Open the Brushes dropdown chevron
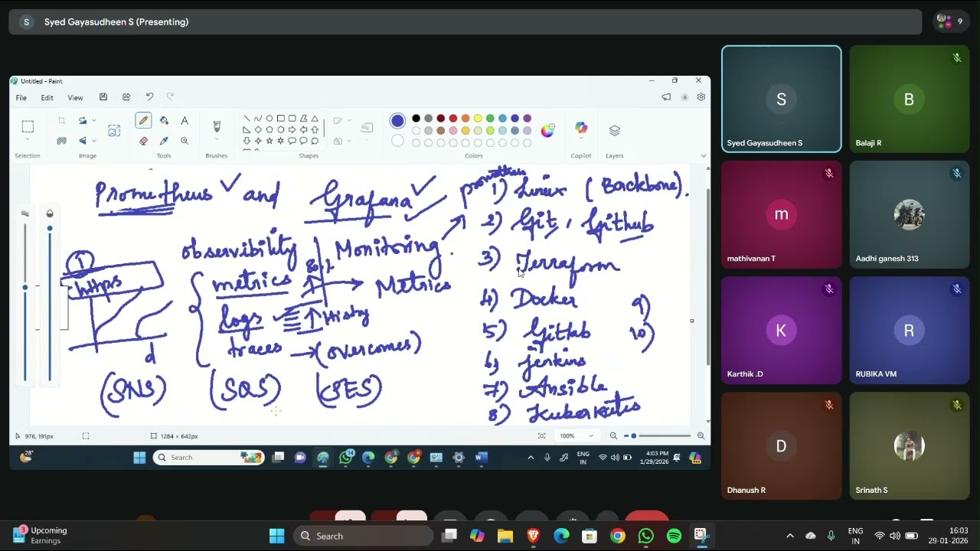 click(217, 140)
